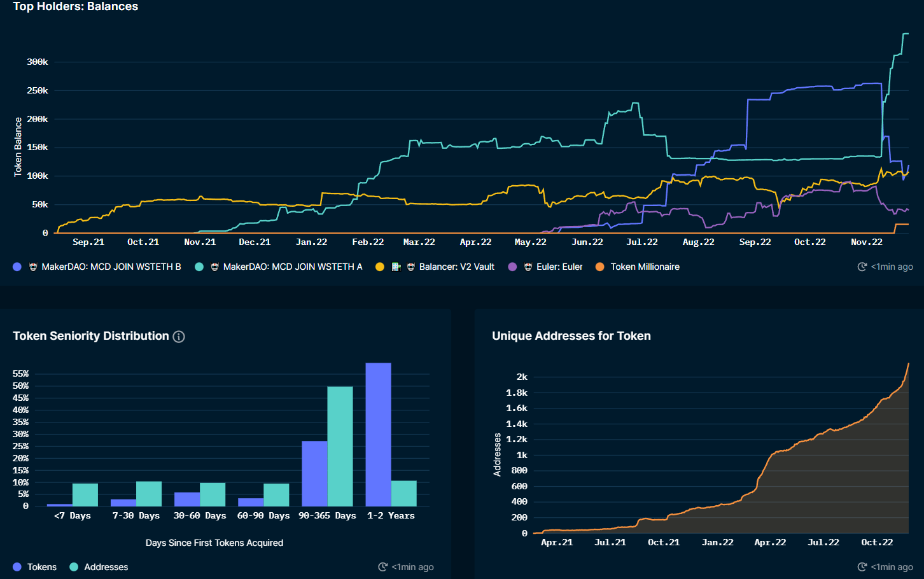This screenshot has width=924, height=579.
Task: Toggle MakerDAO: MCD JOIN WSTETH B legend label
Action: point(111,267)
